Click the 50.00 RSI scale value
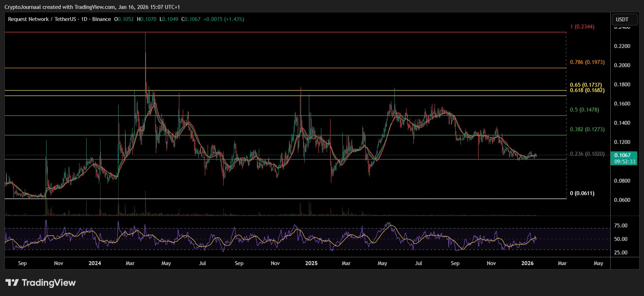 coord(621,239)
